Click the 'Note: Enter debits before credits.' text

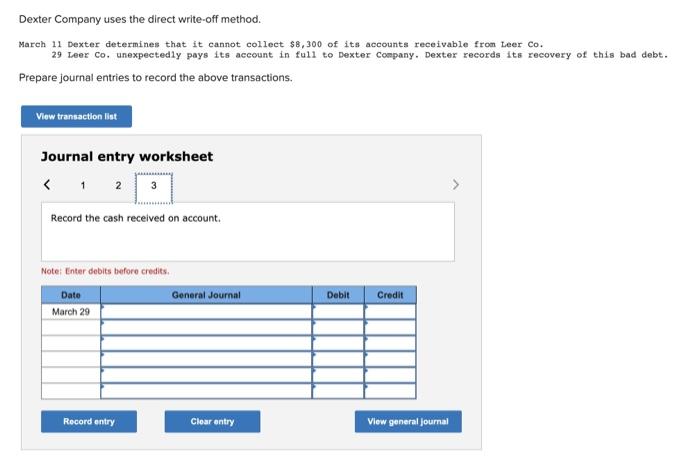click(x=105, y=271)
